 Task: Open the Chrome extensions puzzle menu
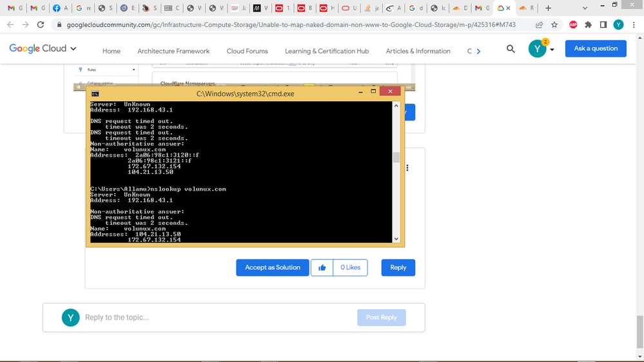[588, 24]
